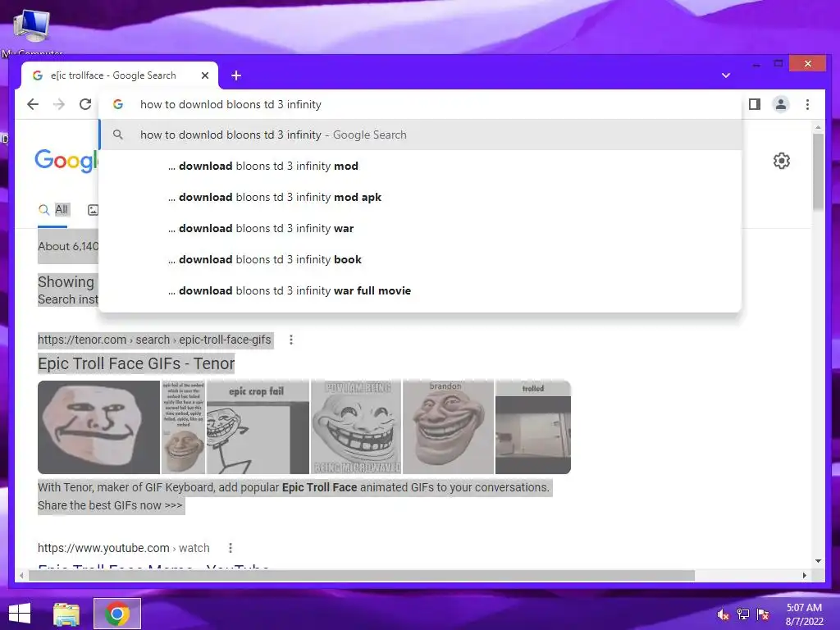
Task: Select the My Computer desktop icon
Action: [32, 31]
